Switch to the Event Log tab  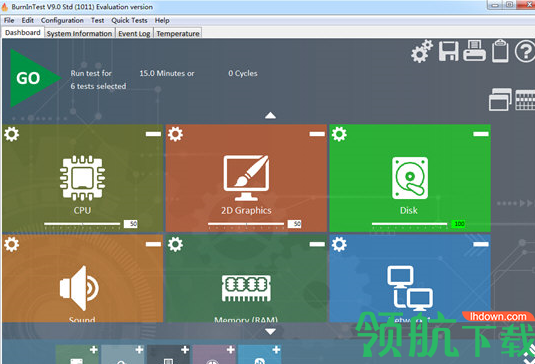(134, 33)
